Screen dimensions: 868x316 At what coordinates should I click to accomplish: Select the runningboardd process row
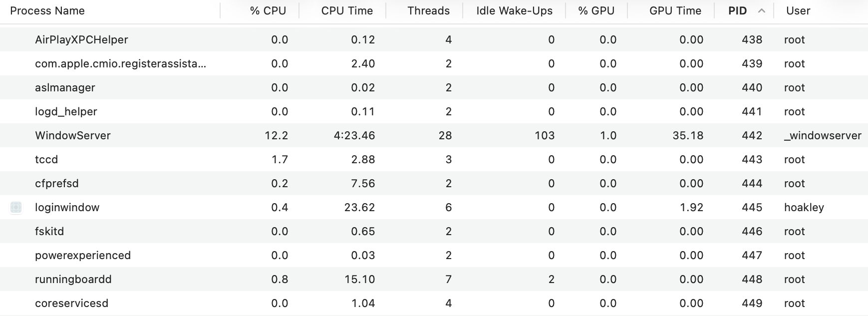tap(73, 280)
